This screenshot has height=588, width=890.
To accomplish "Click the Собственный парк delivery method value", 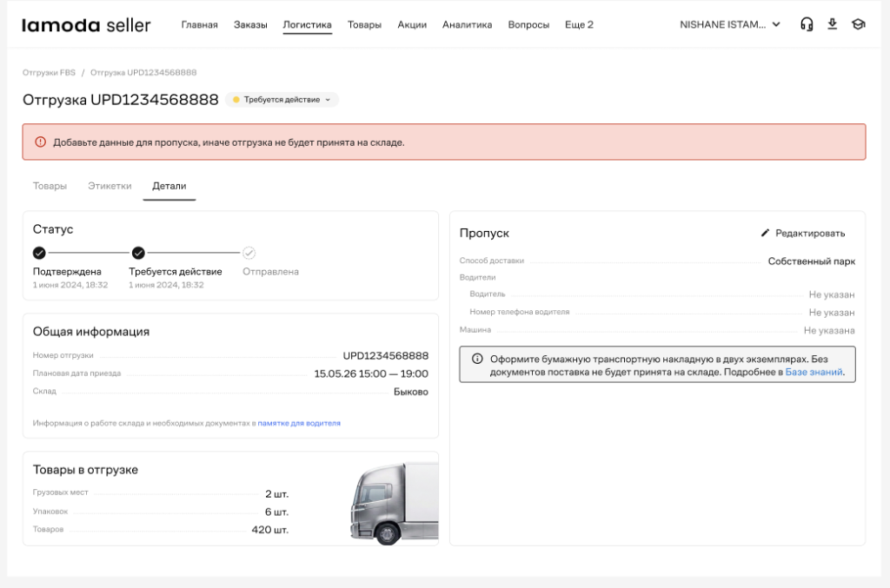I will tap(812, 261).
